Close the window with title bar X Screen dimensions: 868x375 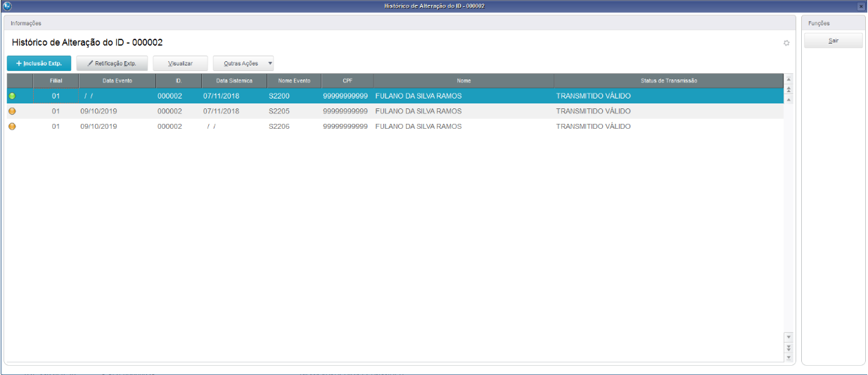point(861,6)
